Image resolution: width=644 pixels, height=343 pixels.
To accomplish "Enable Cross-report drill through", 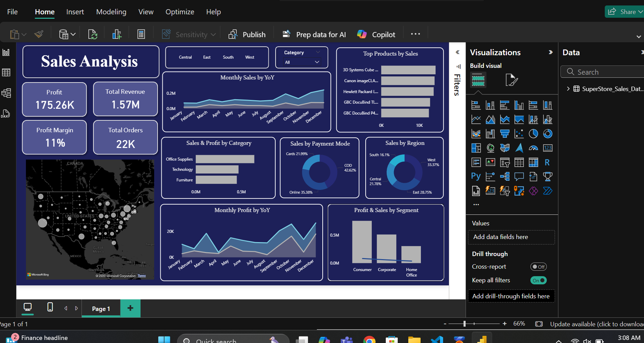I will [x=538, y=266].
